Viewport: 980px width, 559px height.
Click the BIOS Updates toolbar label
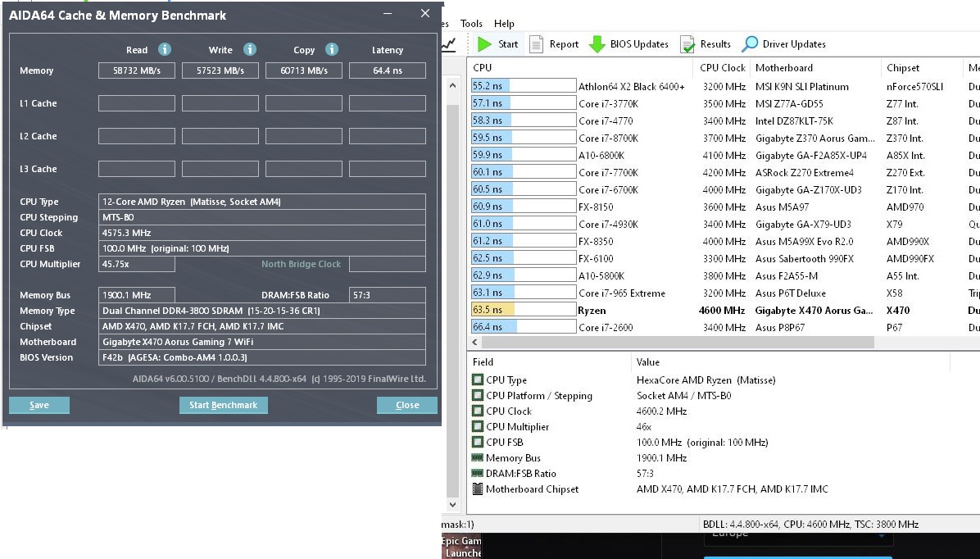[639, 43]
